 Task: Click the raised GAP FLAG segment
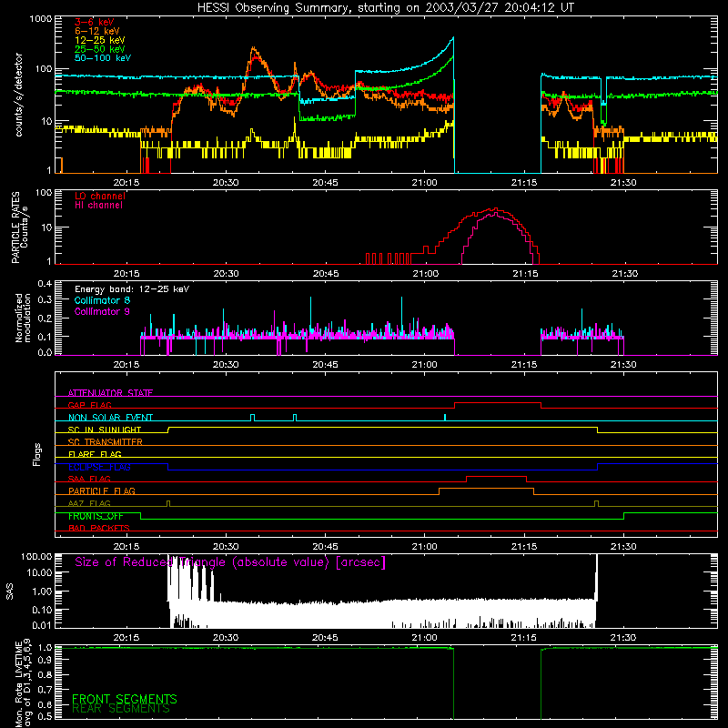click(x=498, y=402)
